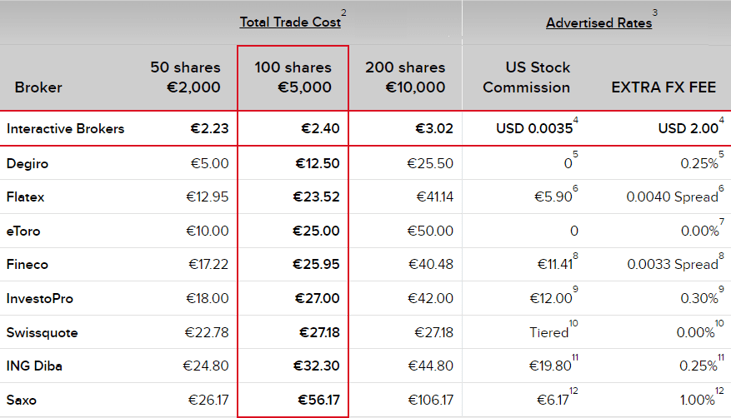Click the USD 2.00 FX fee cell
This screenshot has width=731, height=418.
688,128
